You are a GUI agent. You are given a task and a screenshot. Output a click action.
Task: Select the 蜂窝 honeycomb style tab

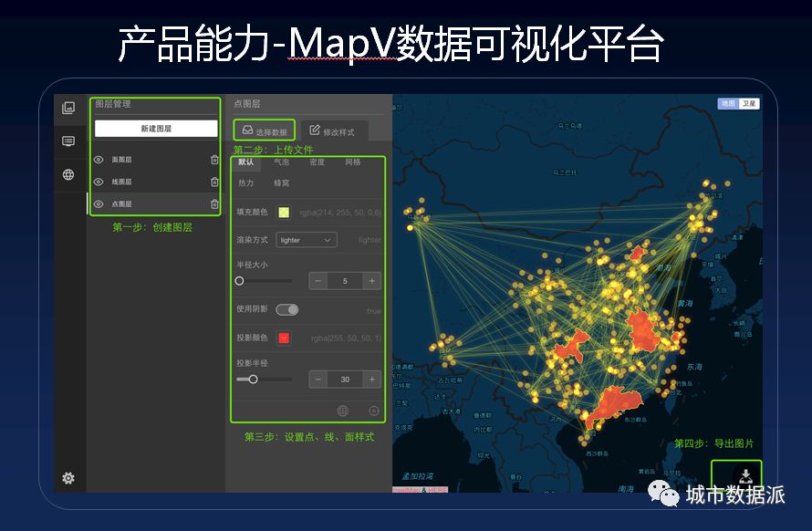point(281,182)
